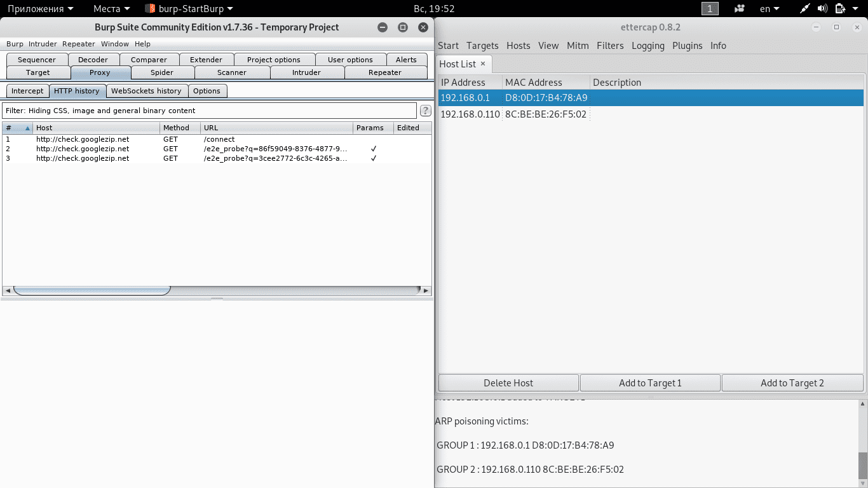Select host 192.168.0.110 in Host List

point(651,114)
